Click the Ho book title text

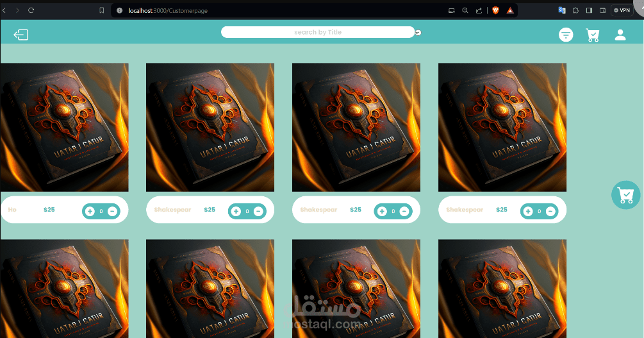(12, 210)
